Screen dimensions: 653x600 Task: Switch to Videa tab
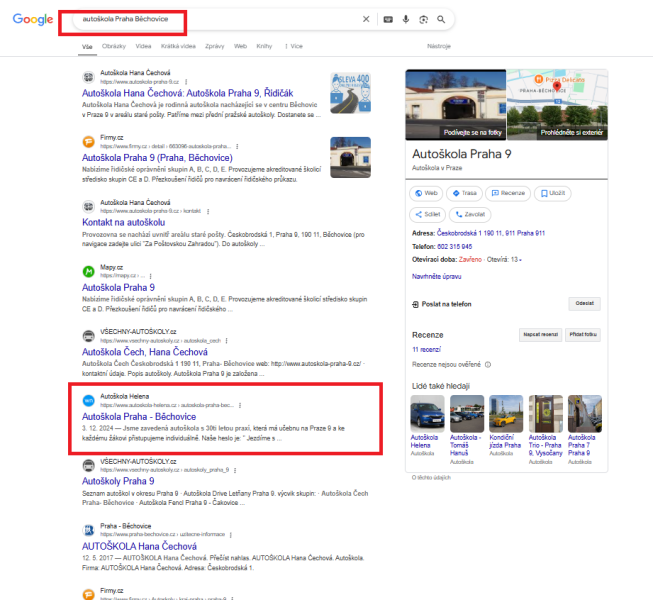[x=143, y=46]
